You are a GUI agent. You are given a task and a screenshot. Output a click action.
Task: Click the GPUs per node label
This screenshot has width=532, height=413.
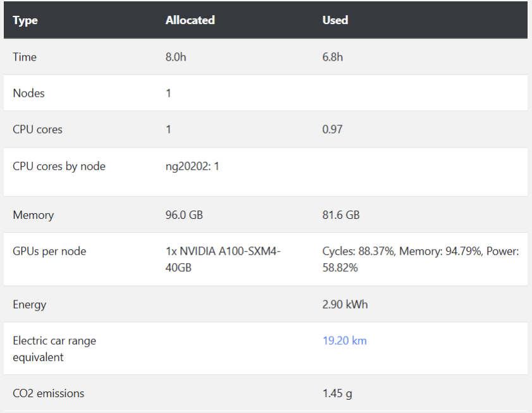[x=49, y=252]
